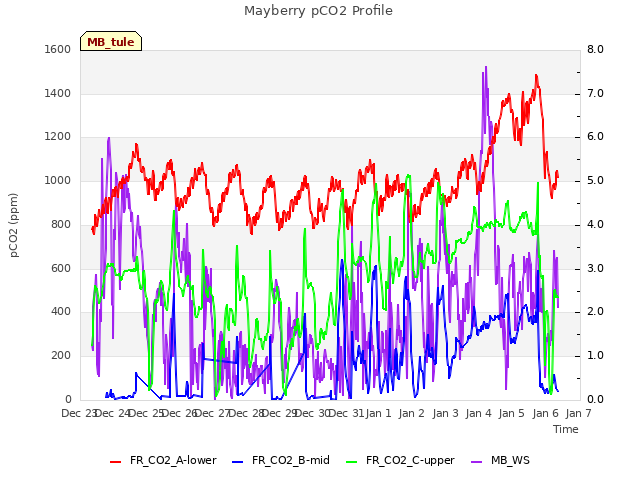This screenshot has width=640, height=480.
Task: Click the green FR_CO2_C-upper legend swatch
Action: click(x=351, y=462)
